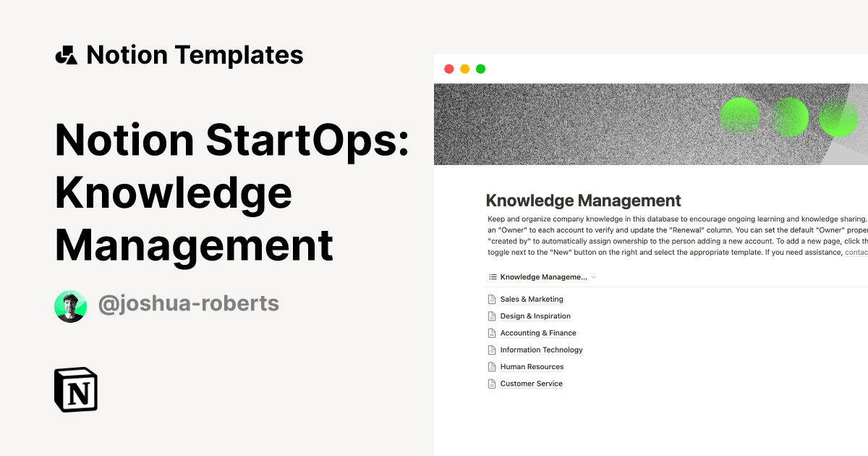Viewport: 868px width, 456px height.
Task: Visit the @joshua-roberts profile handle
Action: point(188,304)
